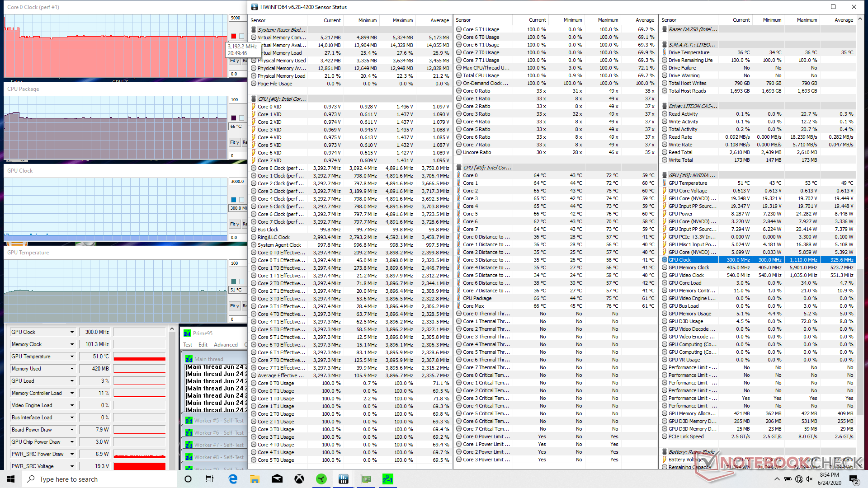Open the GPU Temperature sensor dropdown
This screenshot has width=868, height=488.
point(72,357)
